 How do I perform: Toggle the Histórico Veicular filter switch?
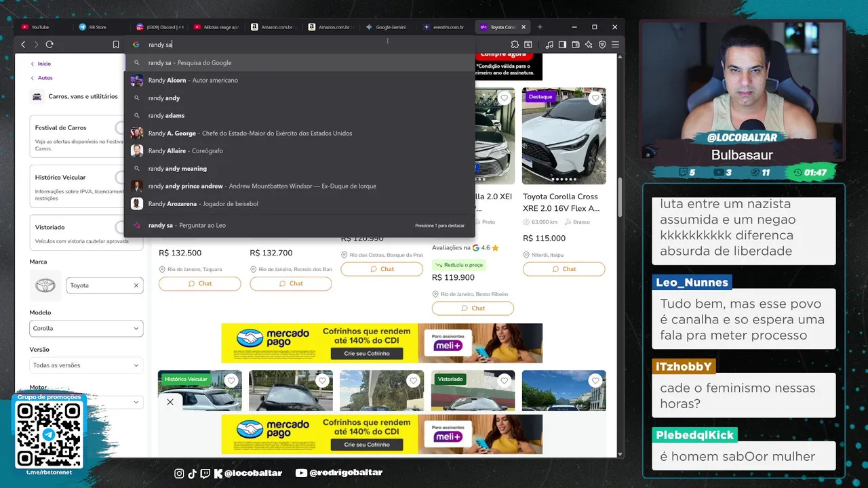[x=121, y=178]
